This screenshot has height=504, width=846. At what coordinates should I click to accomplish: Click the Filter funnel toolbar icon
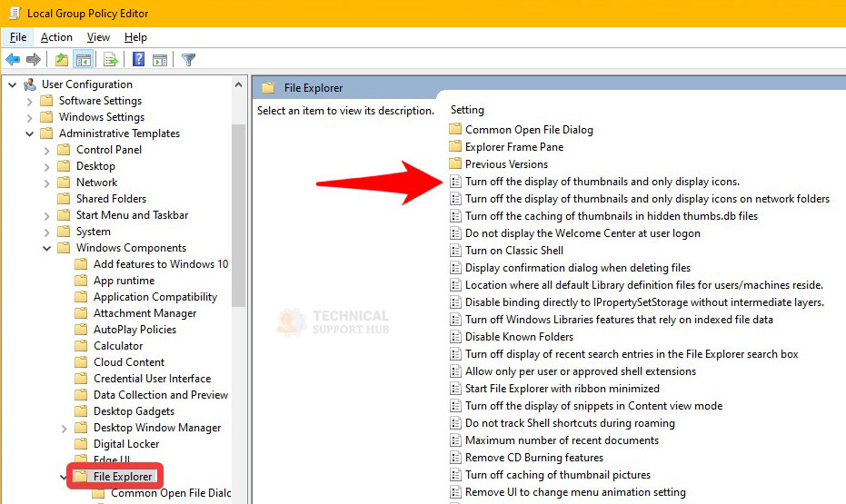(188, 59)
